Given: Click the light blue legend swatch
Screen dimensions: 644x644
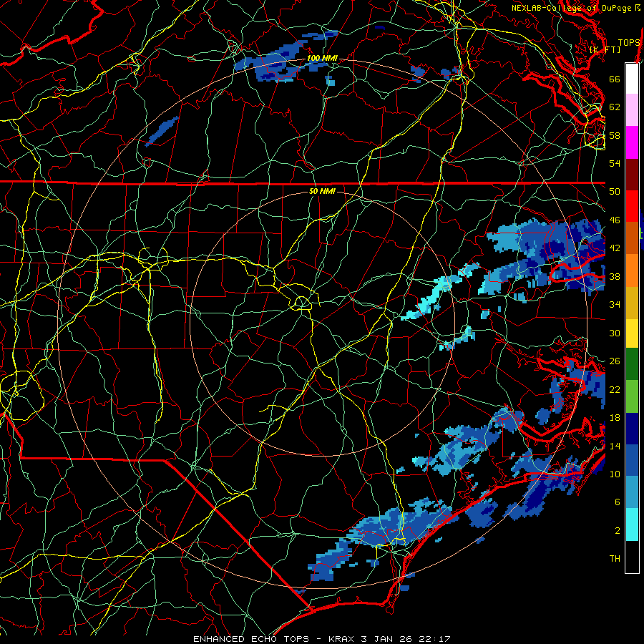Looking at the screenshot, I should click(x=632, y=492).
